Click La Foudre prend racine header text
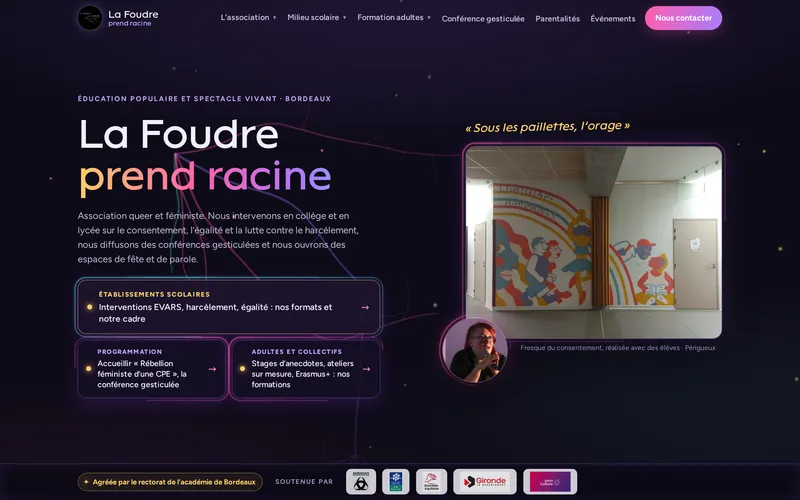 pyautogui.click(x=133, y=18)
